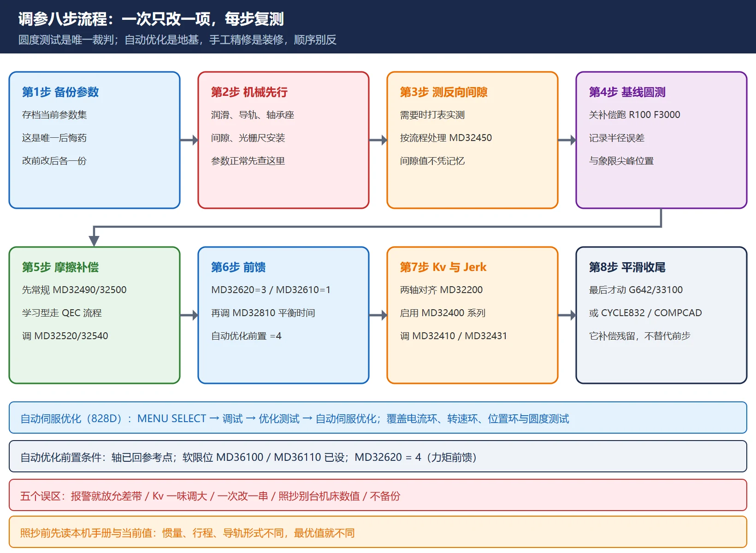Click the note starting "自动伺服优化（828D）"

378,418
